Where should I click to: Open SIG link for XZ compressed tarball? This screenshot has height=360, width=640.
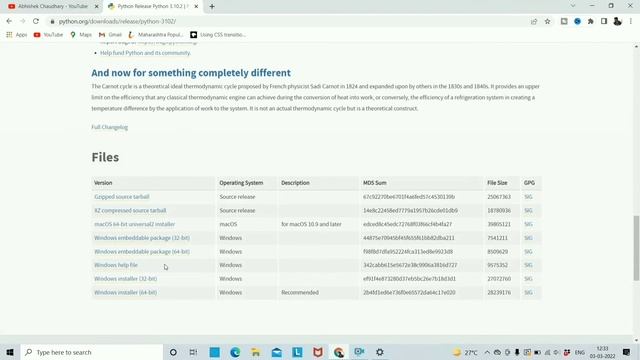(x=528, y=211)
